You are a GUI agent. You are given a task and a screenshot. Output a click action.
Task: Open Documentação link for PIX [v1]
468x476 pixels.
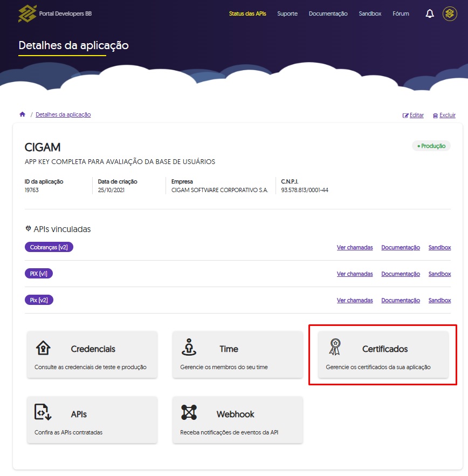tap(401, 274)
